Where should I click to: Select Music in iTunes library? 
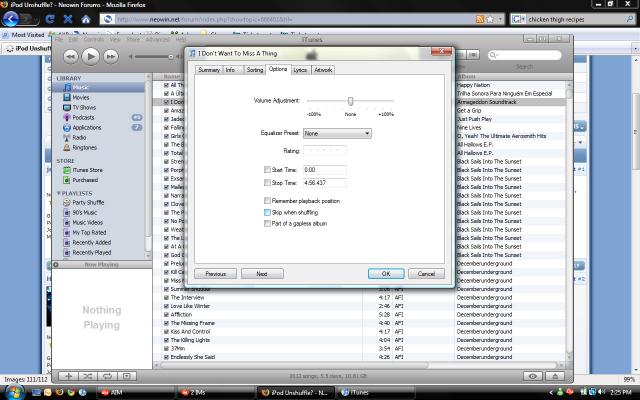tap(98, 87)
